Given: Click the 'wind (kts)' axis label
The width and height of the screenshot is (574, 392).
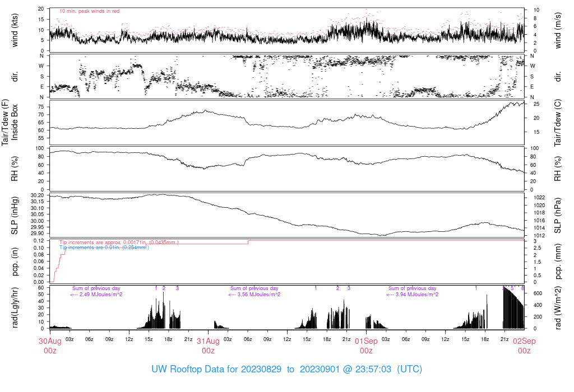Looking at the screenshot, I should 15,30.
